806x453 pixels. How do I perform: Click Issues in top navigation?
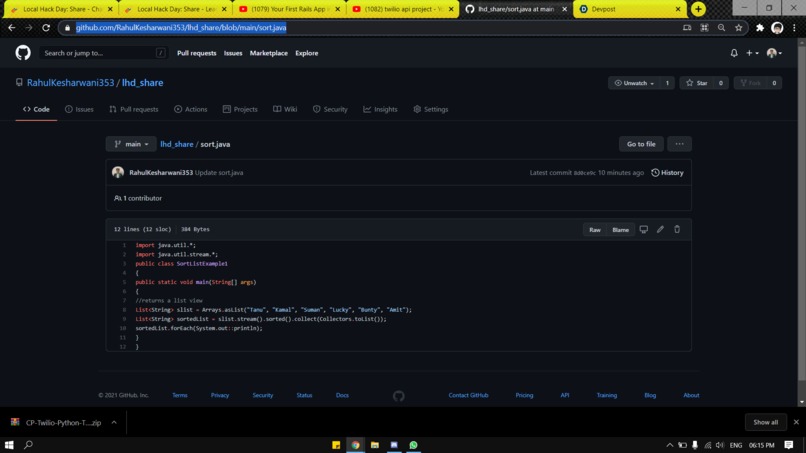pyautogui.click(x=233, y=53)
